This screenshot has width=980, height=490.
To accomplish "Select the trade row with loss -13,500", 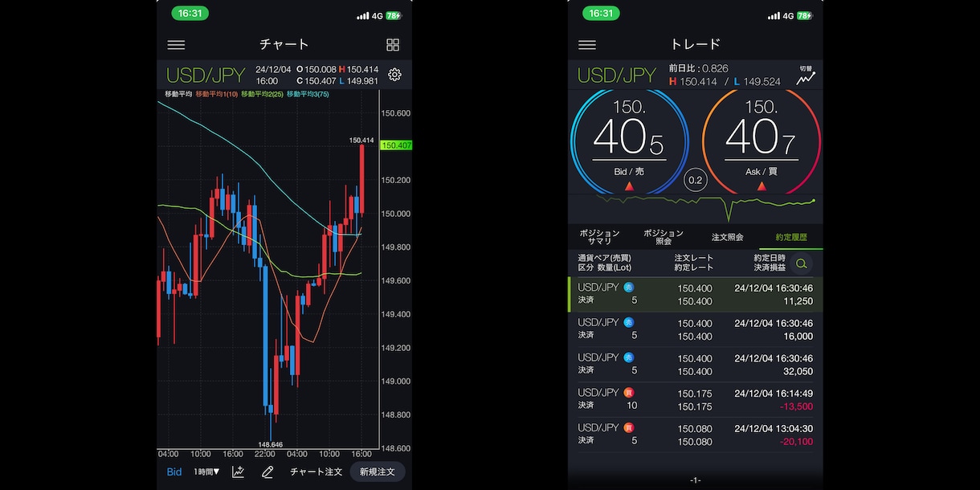I will point(696,399).
